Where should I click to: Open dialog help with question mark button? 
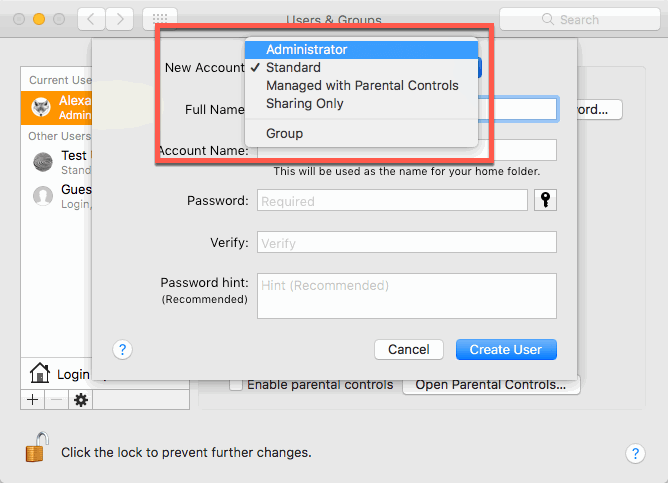[122, 350]
